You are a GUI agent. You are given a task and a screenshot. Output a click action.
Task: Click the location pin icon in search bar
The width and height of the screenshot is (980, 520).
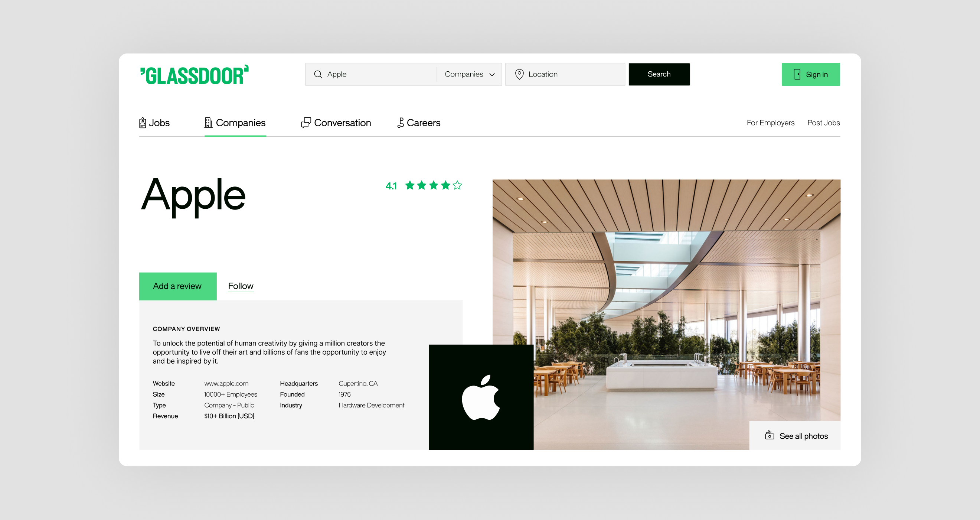[x=519, y=74]
